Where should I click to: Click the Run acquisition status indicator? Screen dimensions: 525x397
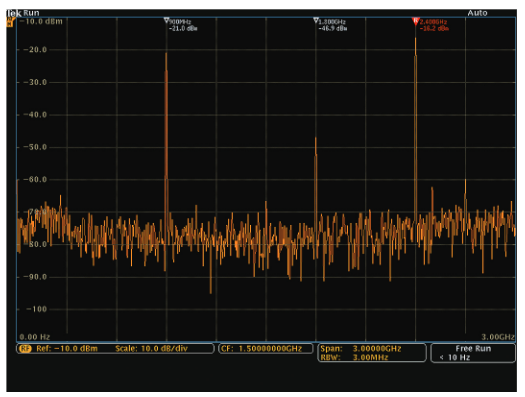[31, 13]
